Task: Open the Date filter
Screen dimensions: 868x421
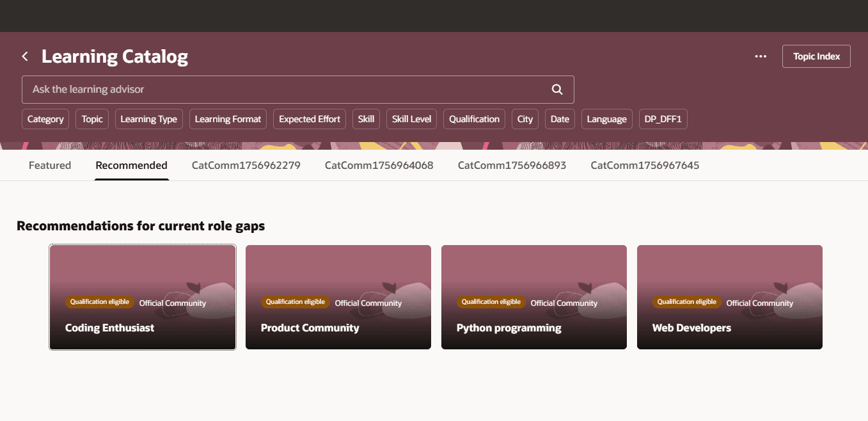Action: (x=559, y=118)
